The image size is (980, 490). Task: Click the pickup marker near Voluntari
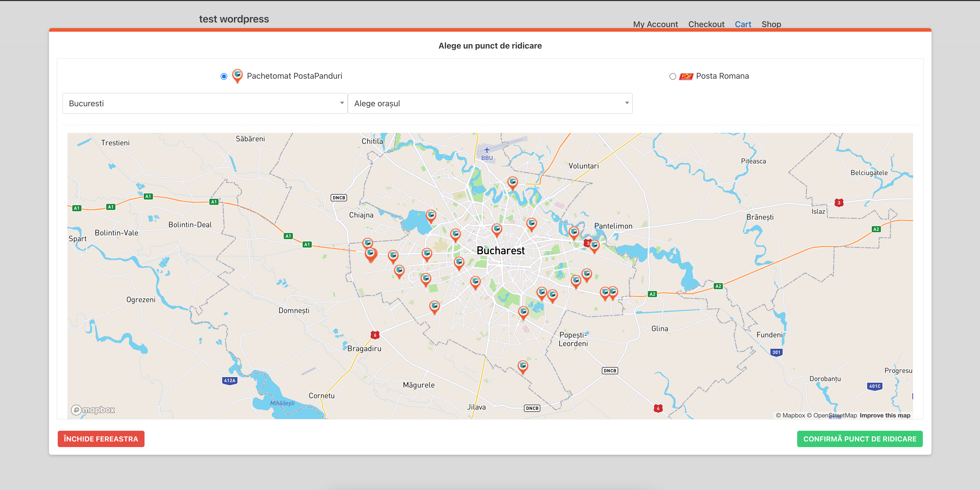[512, 183]
